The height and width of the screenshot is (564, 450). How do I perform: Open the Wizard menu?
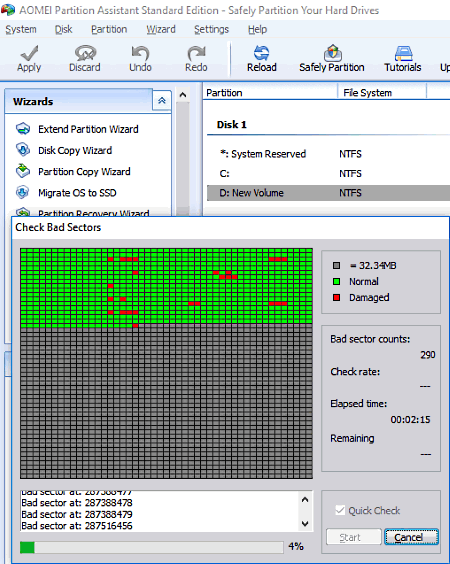[161, 29]
